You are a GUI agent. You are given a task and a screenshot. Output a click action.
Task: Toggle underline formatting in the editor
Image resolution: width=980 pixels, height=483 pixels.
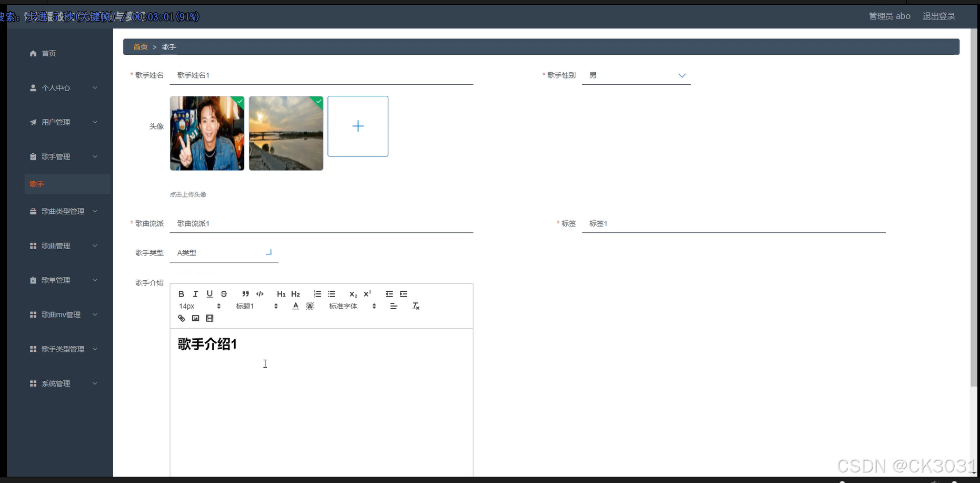[x=209, y=294]
